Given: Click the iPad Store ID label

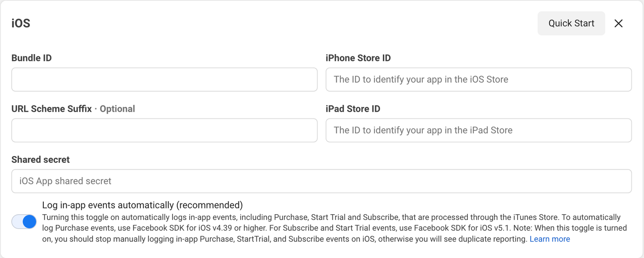Looking at the screenshot, I should (x=353, y=109).
